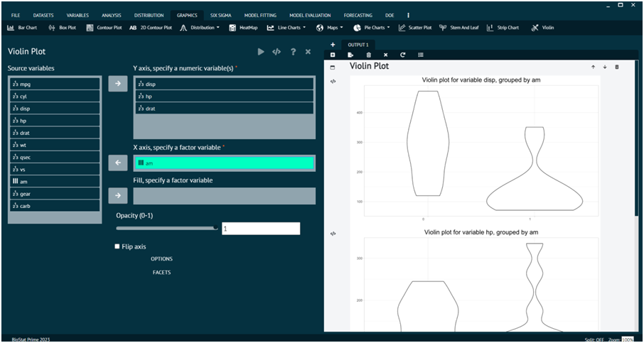Select drat in the Y axis list
The height and width of the screenshot is (343, 644).
[x=224, y=109]
